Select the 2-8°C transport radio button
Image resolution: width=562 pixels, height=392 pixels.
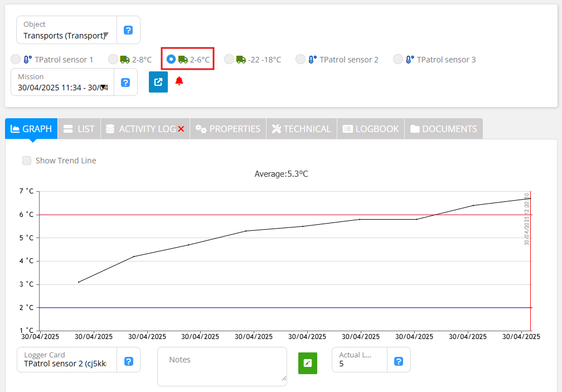point(113,59)
